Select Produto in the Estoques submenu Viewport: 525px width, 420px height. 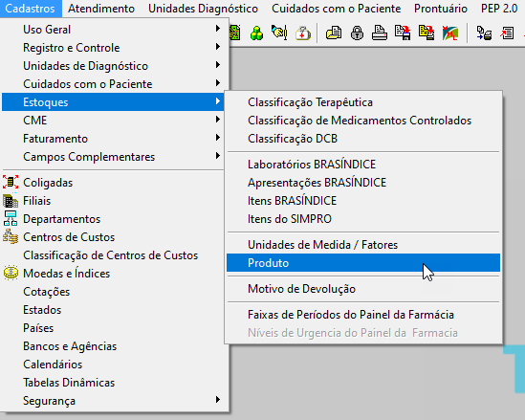pyautogui.click(x=363, y=263)
